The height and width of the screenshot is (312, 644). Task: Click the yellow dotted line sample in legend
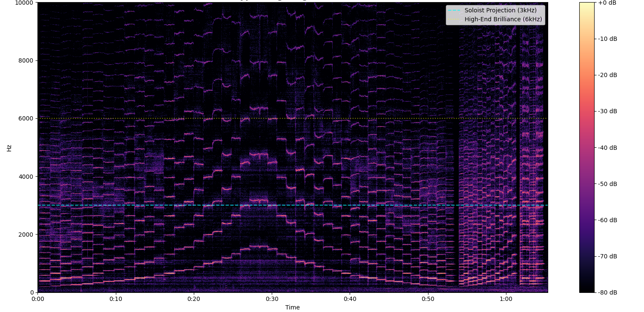[x=455, y=19]
